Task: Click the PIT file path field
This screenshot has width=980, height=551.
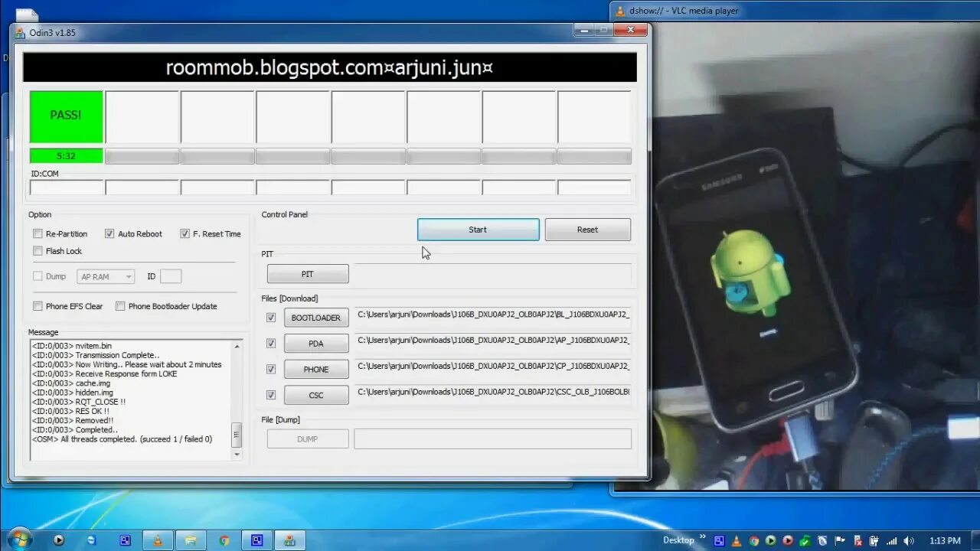Action: pyautogui.click(x=492, y=274)
